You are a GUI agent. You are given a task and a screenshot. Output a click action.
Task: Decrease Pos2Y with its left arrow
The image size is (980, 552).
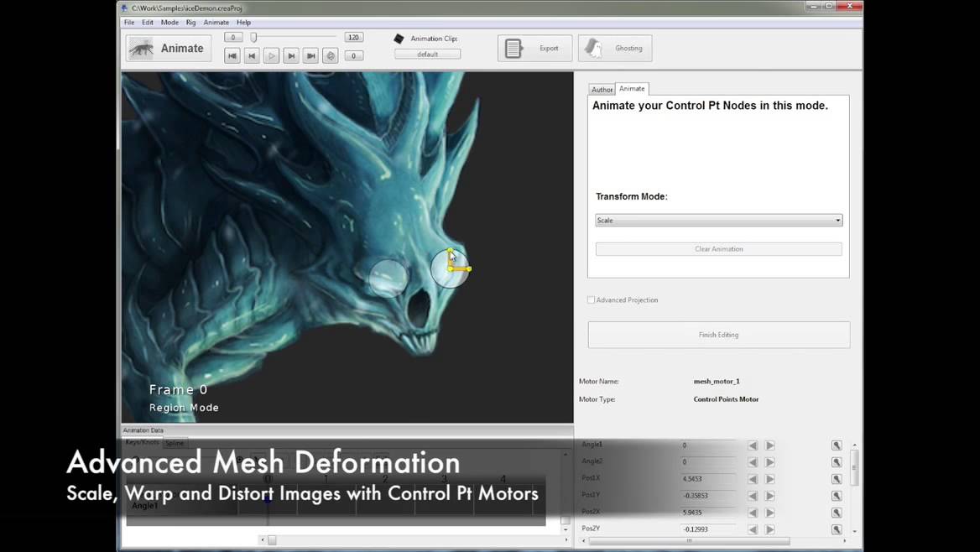pyautogui.click(x=753, y=529)
